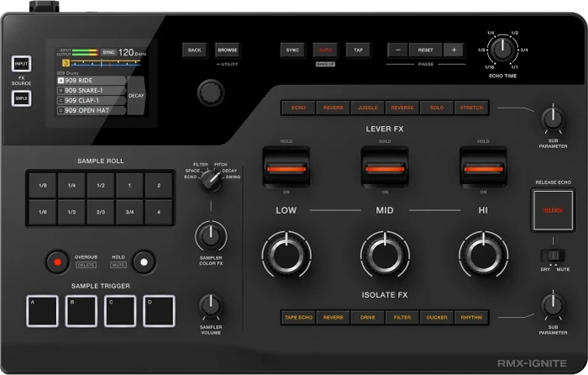Viewport: 588px width, 375px height.
Task: Click the browse rotary encoder knob
Action: point(211,92)
